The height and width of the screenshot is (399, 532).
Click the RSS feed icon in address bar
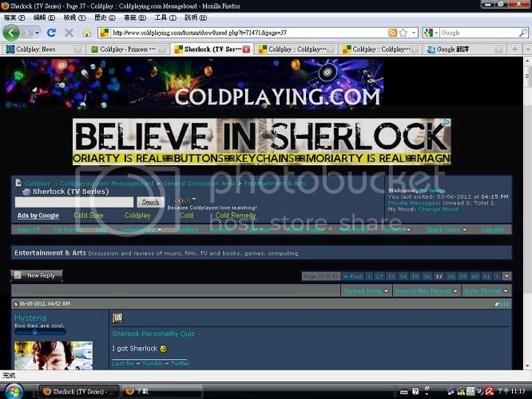click(392, 33)
